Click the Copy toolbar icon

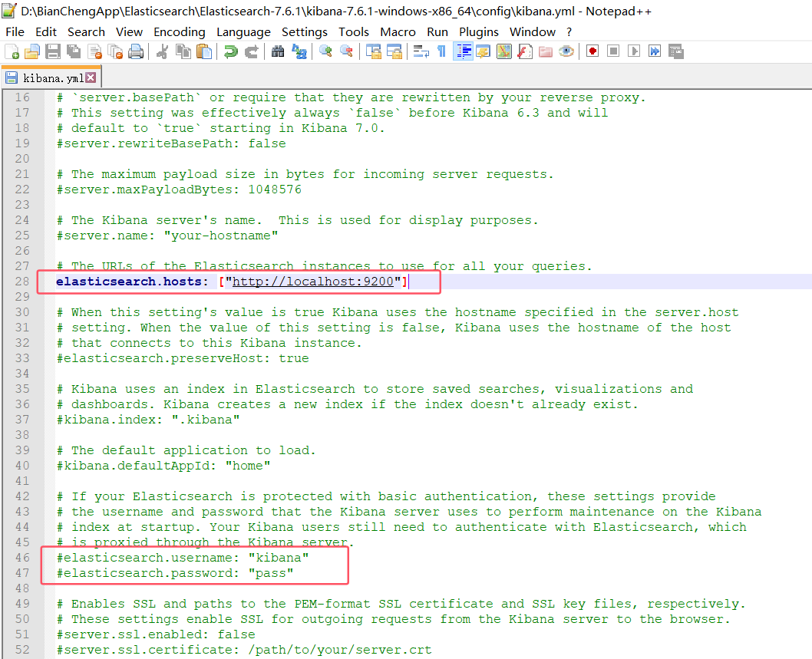183,51
